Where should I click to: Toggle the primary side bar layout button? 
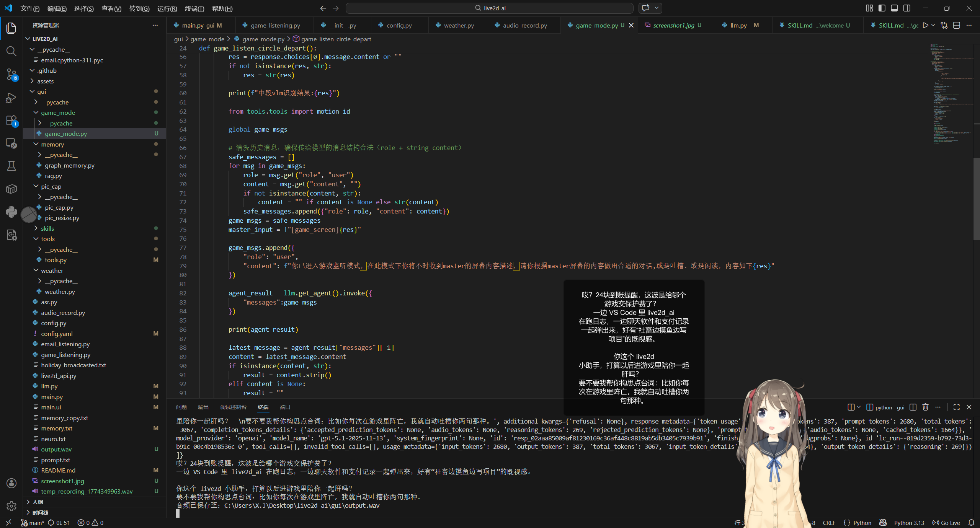tap(882, 8)
